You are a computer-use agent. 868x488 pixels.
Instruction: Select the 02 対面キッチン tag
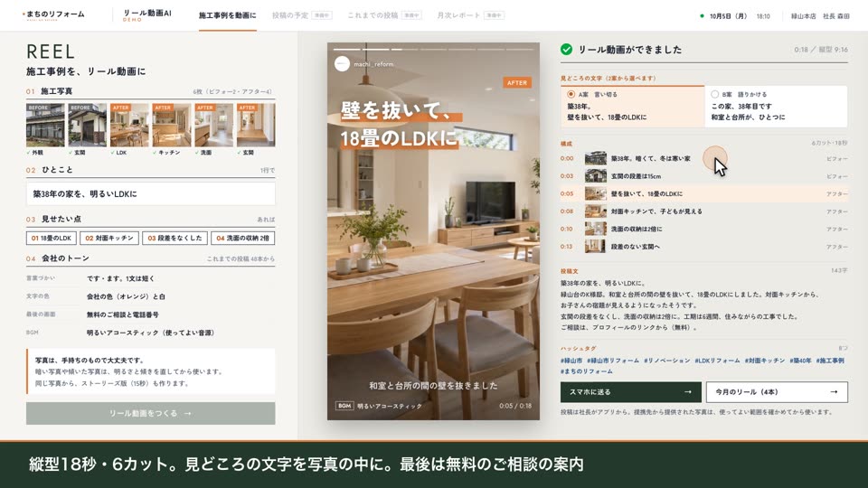pos(109,238)
